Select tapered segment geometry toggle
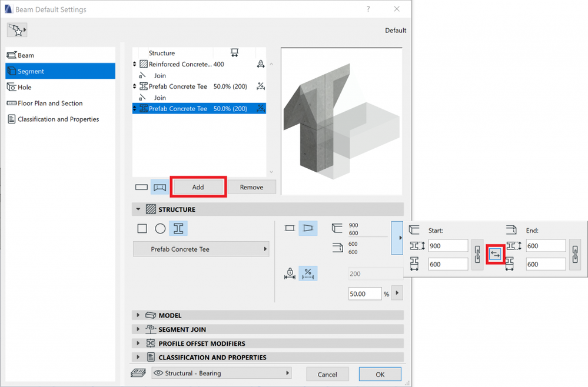The width and height of the screenshot is (588, 387). [x=308, y=228]
